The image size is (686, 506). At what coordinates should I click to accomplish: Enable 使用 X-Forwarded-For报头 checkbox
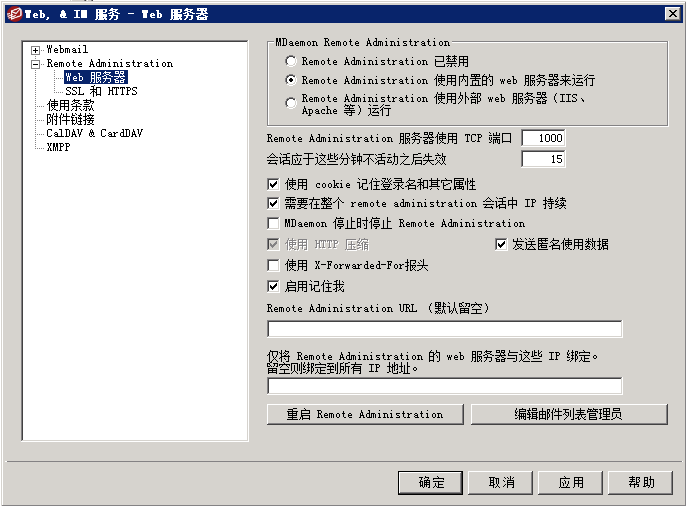point(274,266)
